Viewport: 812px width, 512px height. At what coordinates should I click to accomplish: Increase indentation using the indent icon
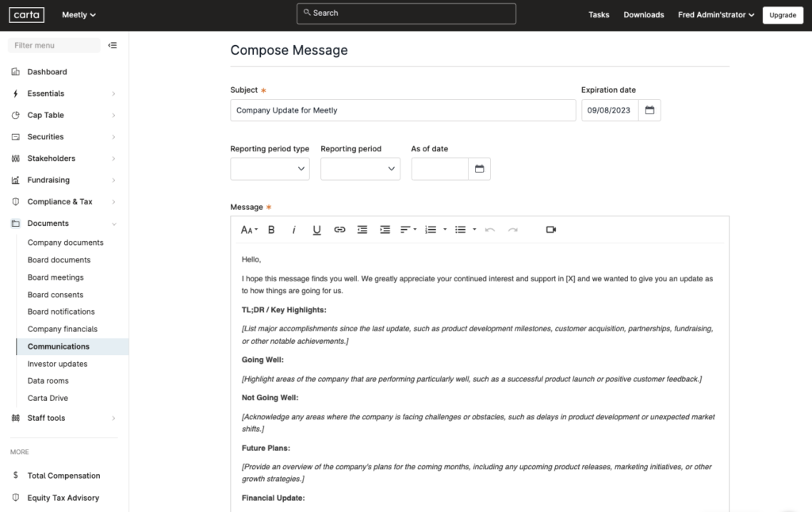tap(385, 230)
